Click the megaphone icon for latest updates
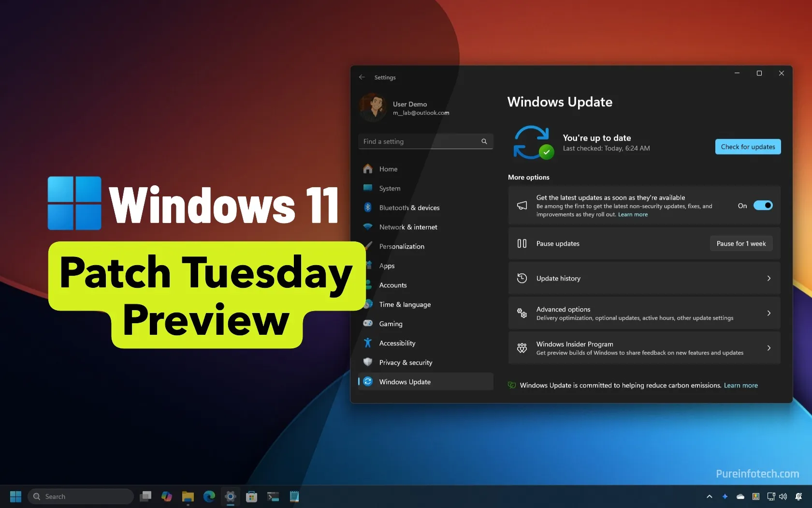The image size is (812, 508). tap(522, 206)
